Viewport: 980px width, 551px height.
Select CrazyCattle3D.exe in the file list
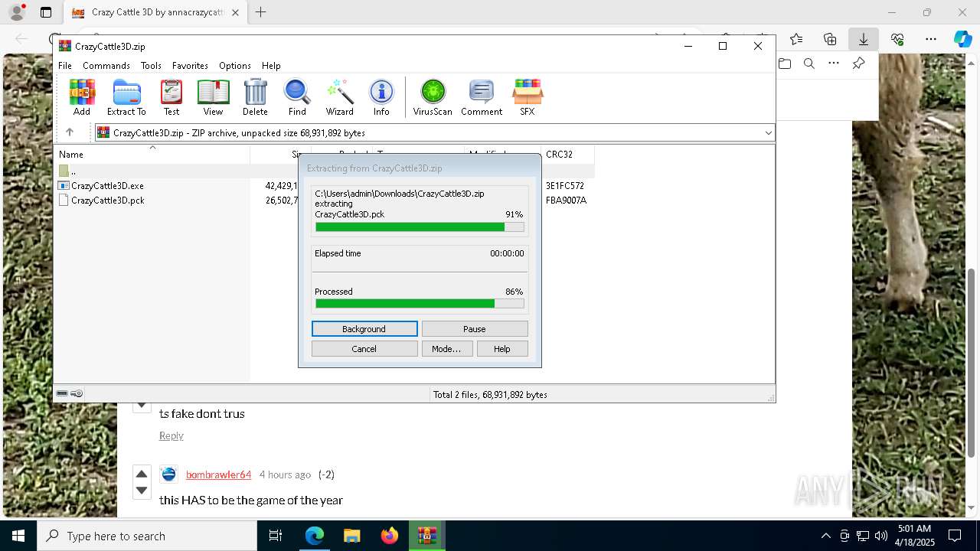tap(107, 186)
